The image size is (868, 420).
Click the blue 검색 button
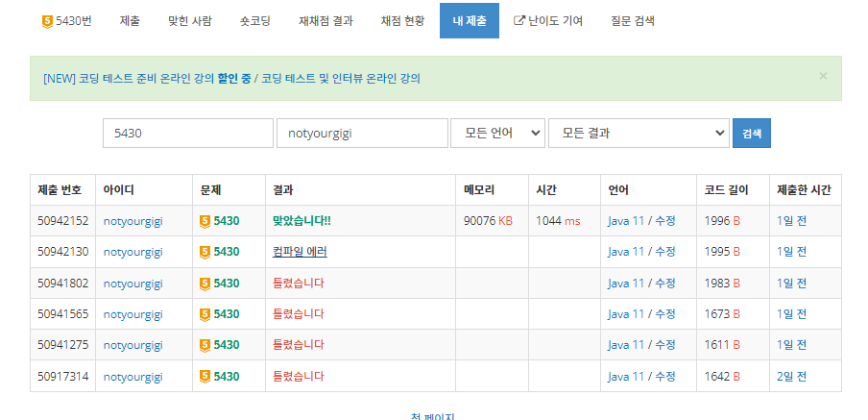tap(752, 133)
